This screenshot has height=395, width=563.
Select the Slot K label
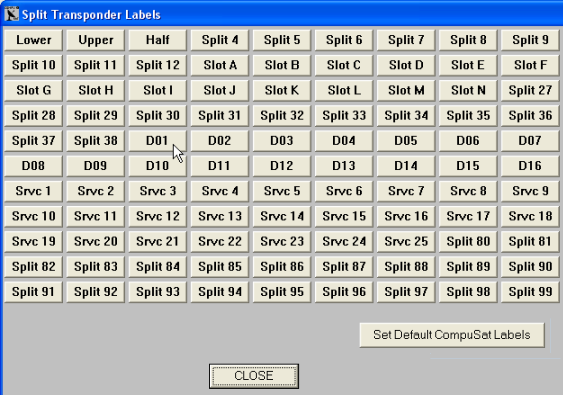click(282, 90)
